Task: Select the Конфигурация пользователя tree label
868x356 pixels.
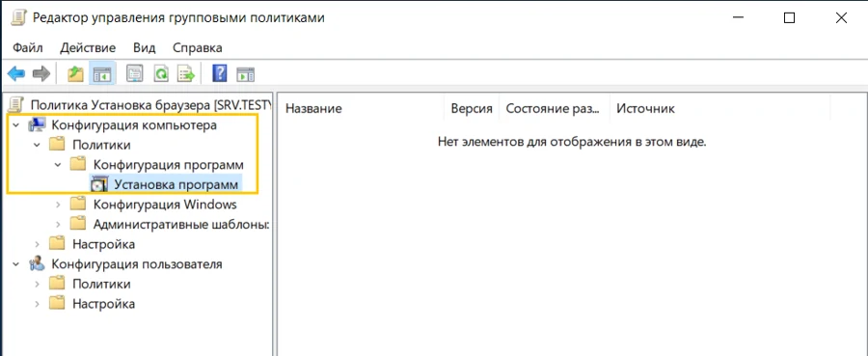Action: (137, 264)
